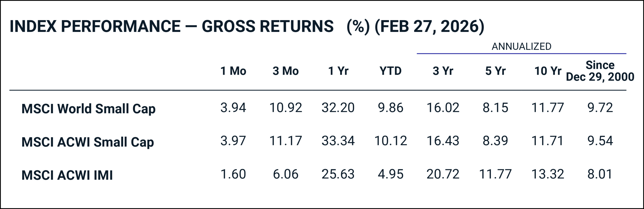Click the 1 Yr column header
This screenshot has width=644, height=209.
pyautogui.click(x=338, y=71)
